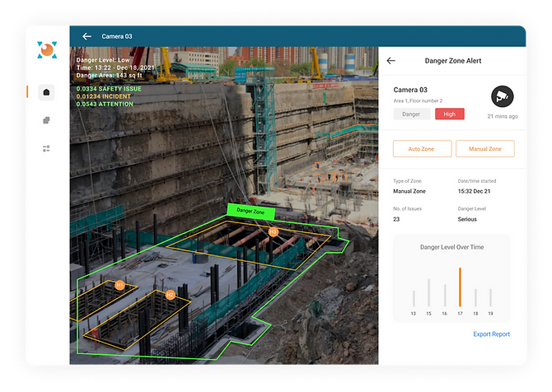
Task: Click the 'Manual Zone' type value
Action: (409, 191)
